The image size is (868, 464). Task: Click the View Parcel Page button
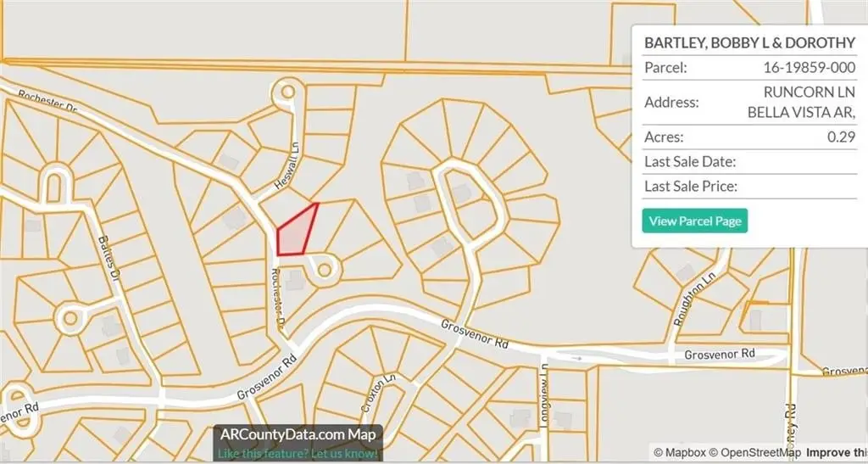(695, 221)
